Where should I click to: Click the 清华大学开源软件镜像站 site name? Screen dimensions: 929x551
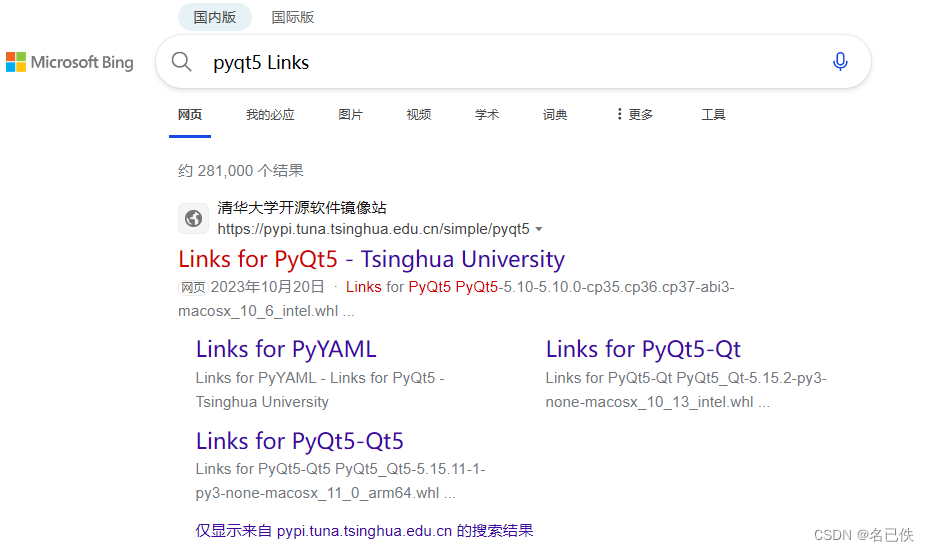tap(302, 208)
